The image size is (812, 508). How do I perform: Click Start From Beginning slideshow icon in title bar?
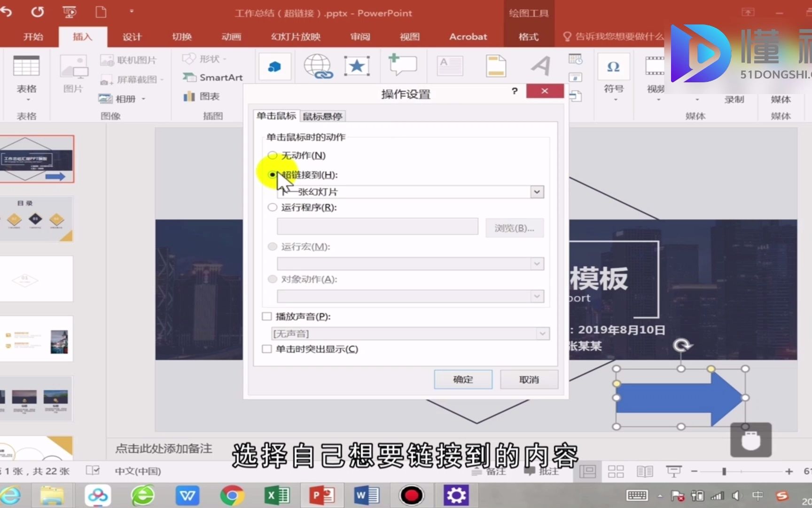coord(70,12)
